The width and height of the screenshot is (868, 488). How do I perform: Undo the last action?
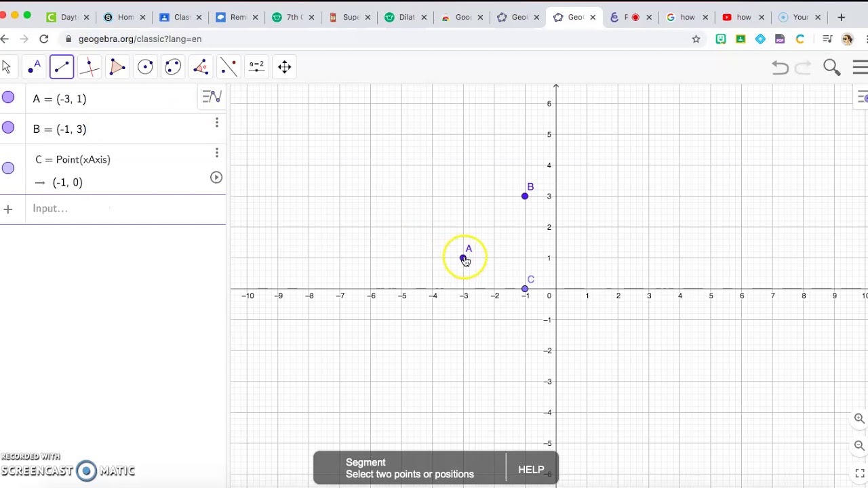[780, 66]
